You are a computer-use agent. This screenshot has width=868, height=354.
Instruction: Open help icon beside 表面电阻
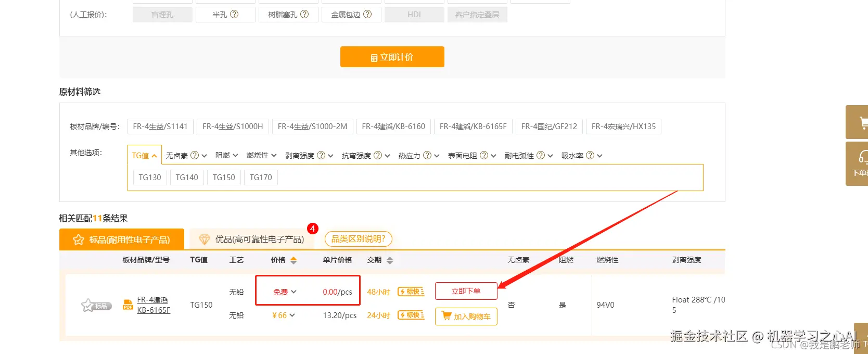pyautogui.click(x=484, y=155)
